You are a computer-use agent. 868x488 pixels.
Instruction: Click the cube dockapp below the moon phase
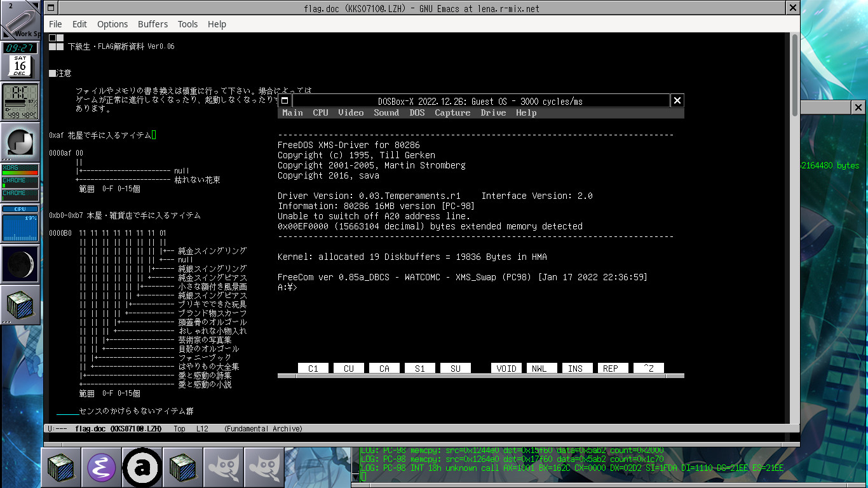(x=20, y=305)
